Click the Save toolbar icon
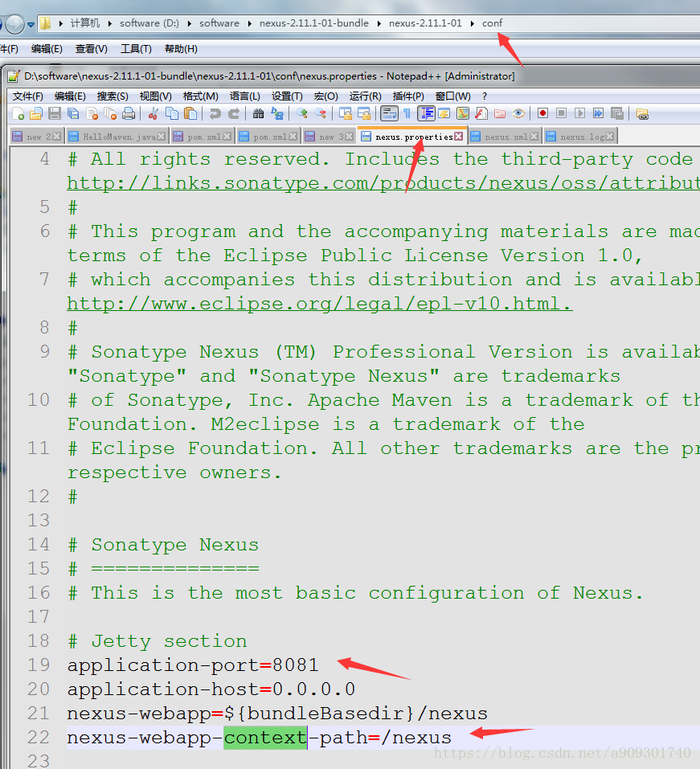The image size is (700, 769). pyautogui.click(x=55, y=114)
